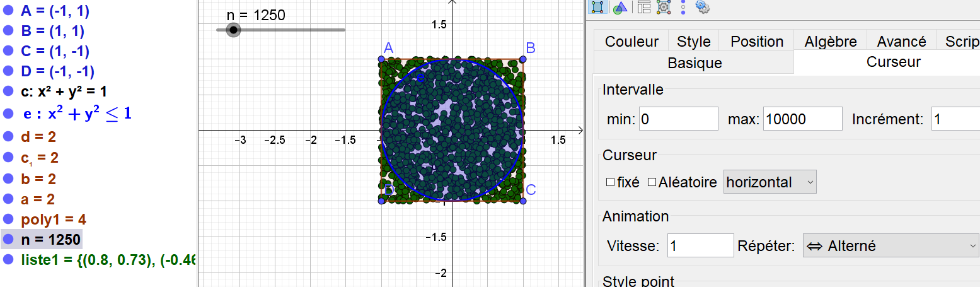Image resolution: width=980 pixels, height=287 pixels.
Task: Open the Advanced preferences double-gear icon
Action: [703, 7]
